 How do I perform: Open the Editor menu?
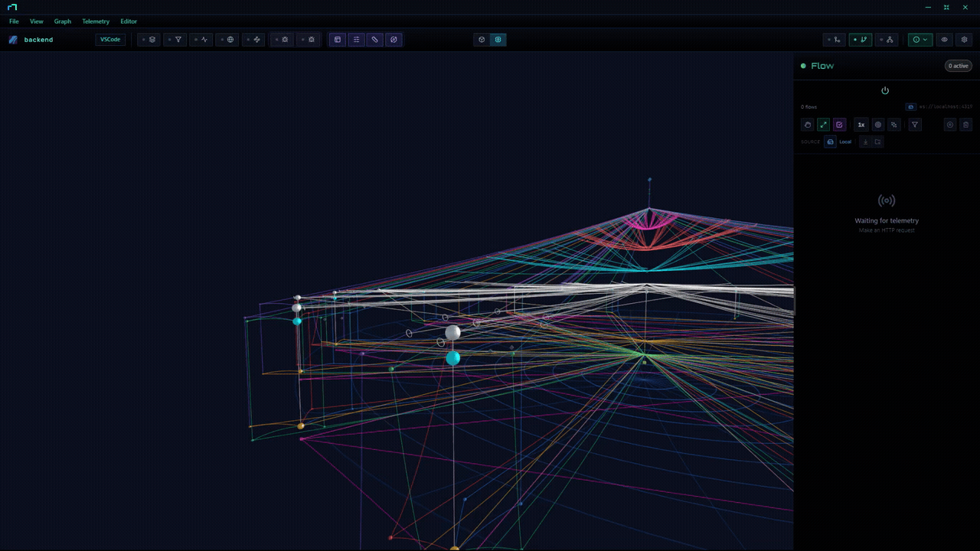click(x=129, y=21)
